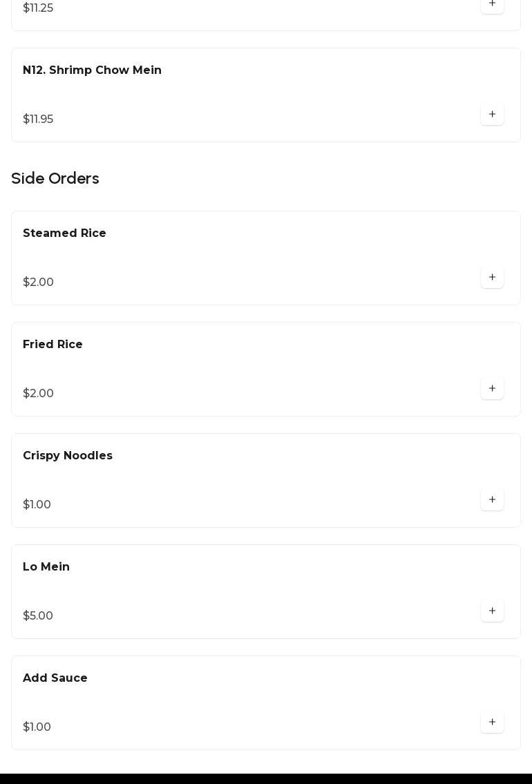Add the $11.25 item to cart
532x784 pixels.
point(492,4)
